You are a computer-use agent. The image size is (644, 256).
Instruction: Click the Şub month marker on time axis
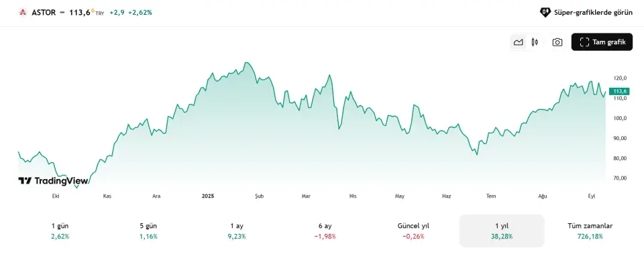(259, 196)
